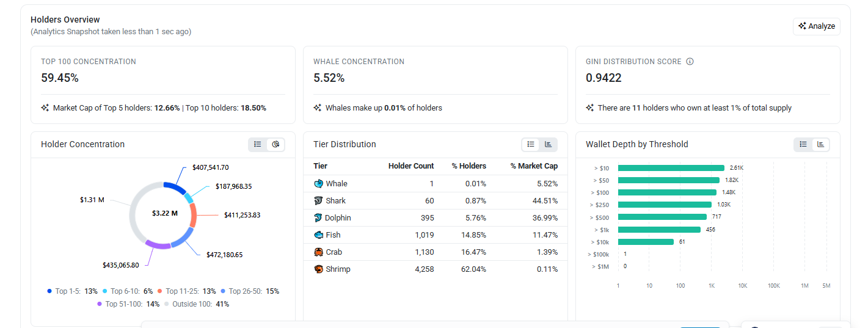Image resolution: width=868 pixels, height=328 pixels.
Task: Toggle Outside 100 legend entry
Action: (x=197, y=304)
